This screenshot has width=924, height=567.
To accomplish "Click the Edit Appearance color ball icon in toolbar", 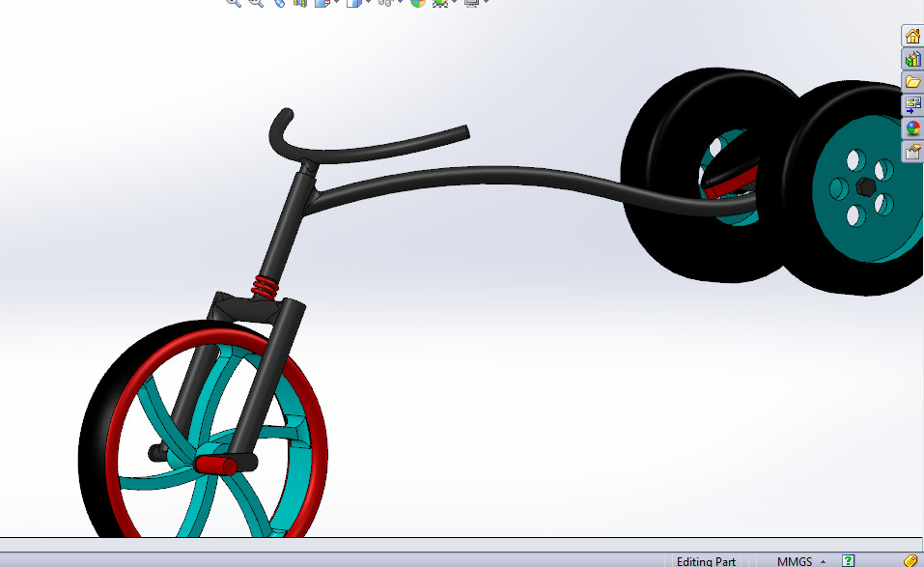I will (418, 2).
